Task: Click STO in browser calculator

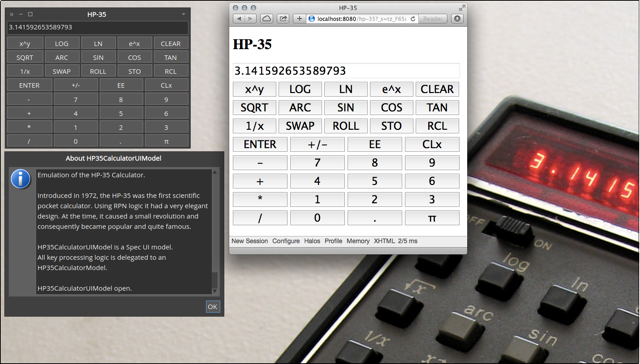Action: point(391,126)
